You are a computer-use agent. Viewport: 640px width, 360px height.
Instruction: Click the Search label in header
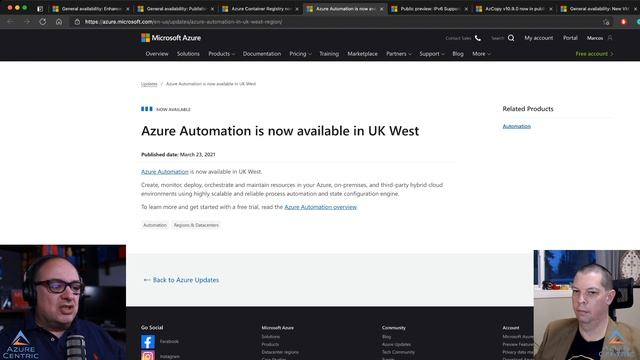pyautogui.click(x=497, y=38)
